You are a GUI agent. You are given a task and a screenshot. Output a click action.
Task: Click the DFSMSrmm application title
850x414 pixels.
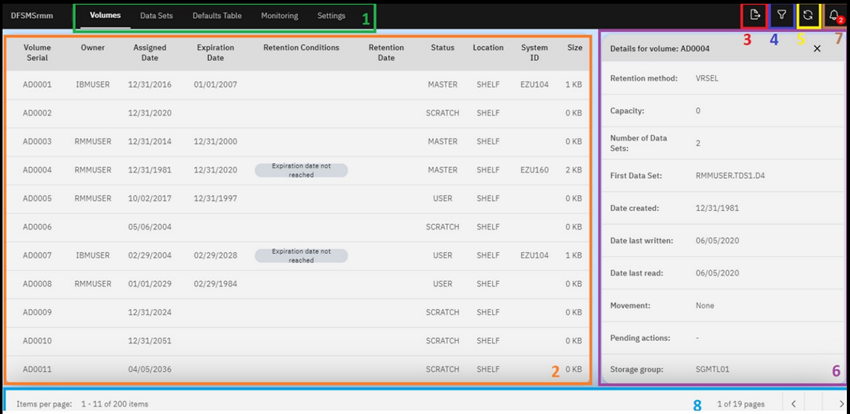[x=32, y=16]
